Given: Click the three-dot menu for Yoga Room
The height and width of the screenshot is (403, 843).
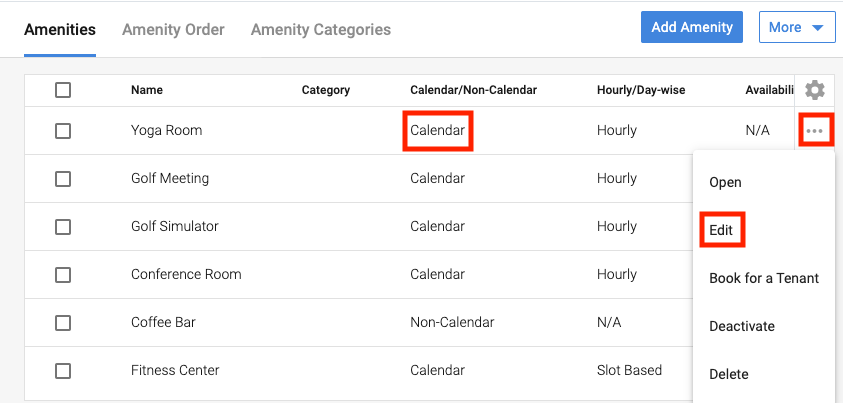Looking at the screenshot, I should 815,131.
